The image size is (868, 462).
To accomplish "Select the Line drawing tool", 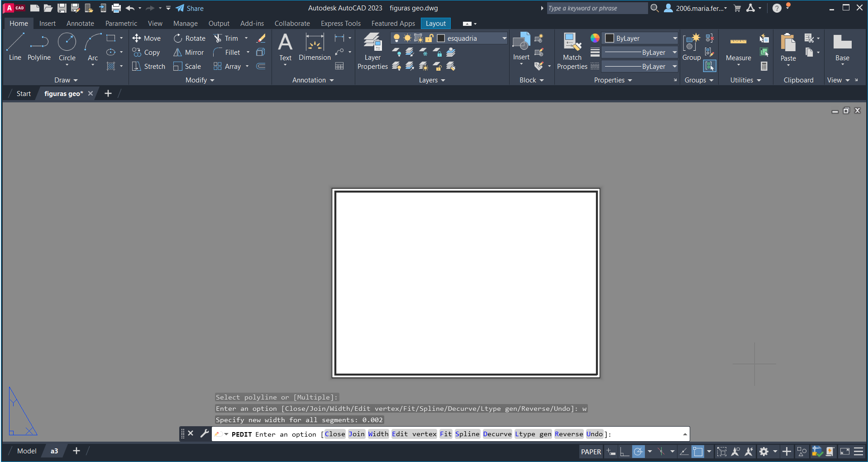I will pos(15,47).
